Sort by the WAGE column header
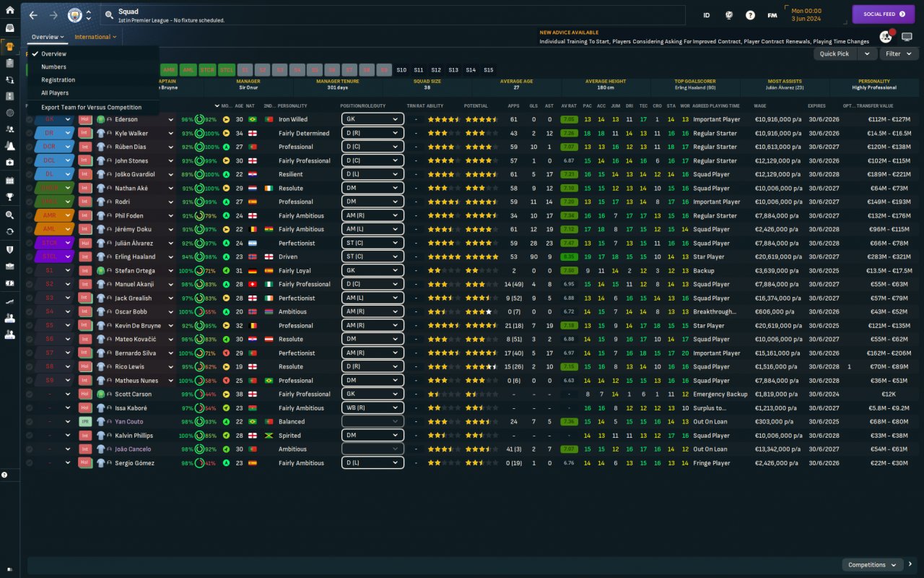Image resolution: width=924 pixels, height=578 pixels. 760,105
